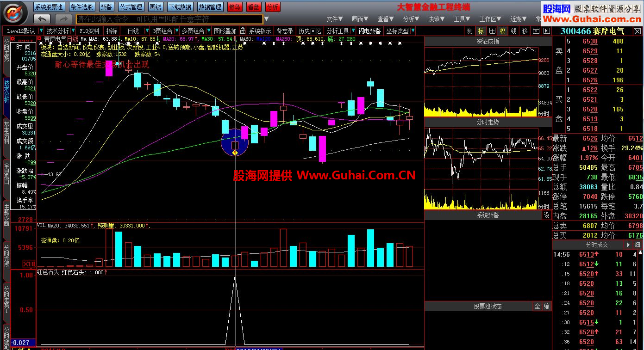This screenshot has width=644, height=350.
Task: Expand the 技术分析 dropdown arrow
Action: [74, 31]
